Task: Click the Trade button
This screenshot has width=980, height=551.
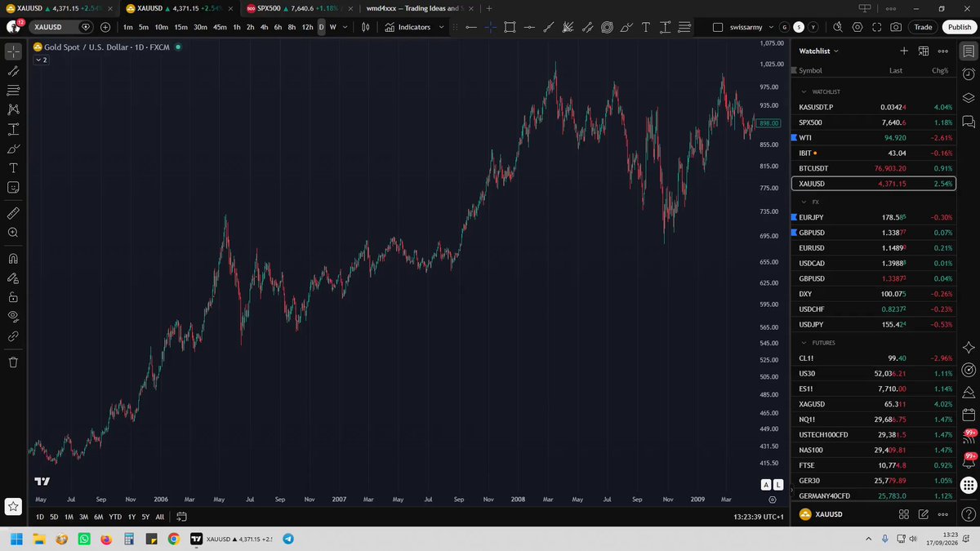Action: point(923,27)
